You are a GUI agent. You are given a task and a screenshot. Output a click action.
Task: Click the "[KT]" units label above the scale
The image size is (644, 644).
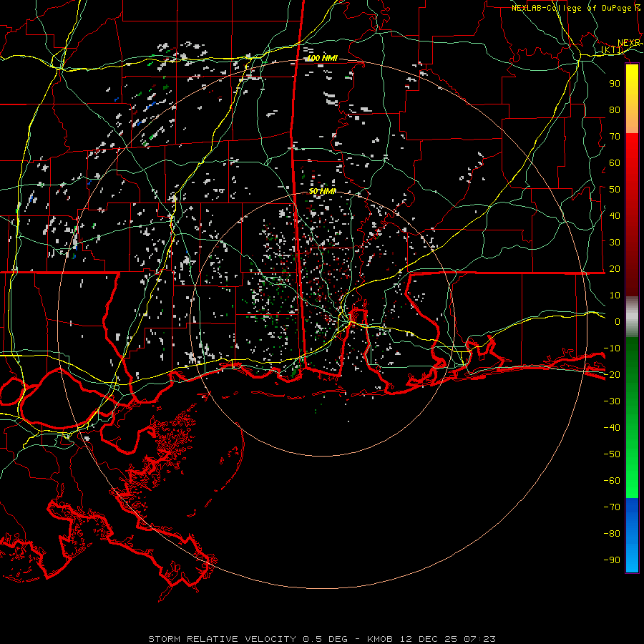click(612, 49)
